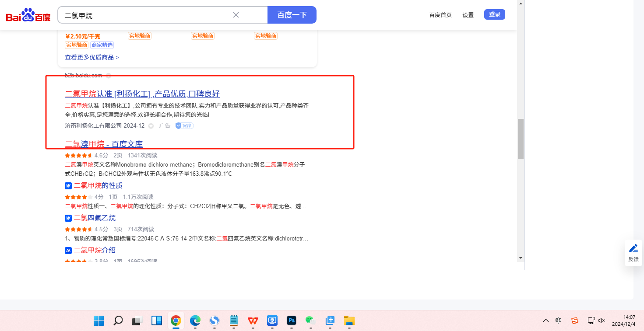Launch WPS Office from the taskbar

click(x=253, y=321)
